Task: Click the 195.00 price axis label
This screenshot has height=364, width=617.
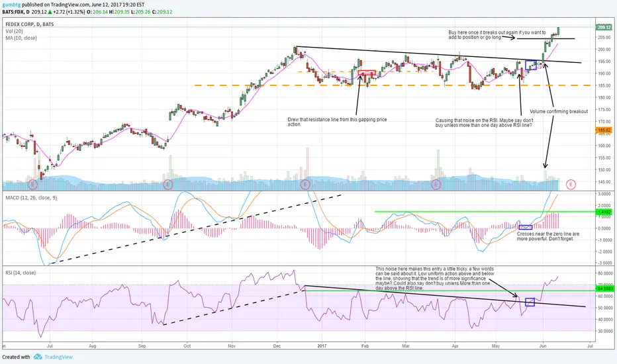Action: point(604,62)
